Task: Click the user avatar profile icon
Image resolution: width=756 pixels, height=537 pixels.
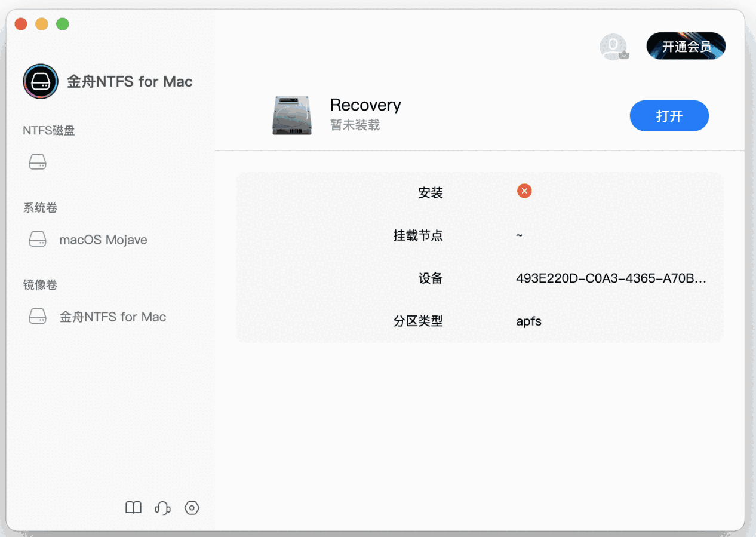Action: pyautogui.click(x=614, y=47)
